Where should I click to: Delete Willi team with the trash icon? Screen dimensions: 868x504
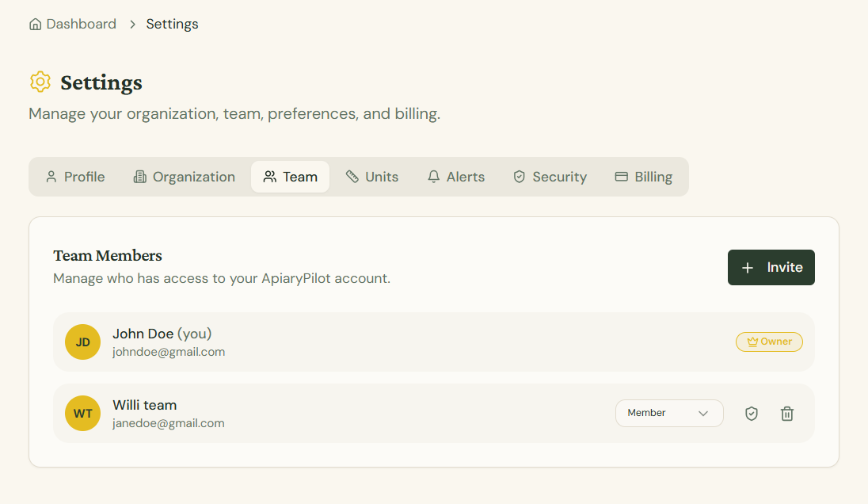(787, 414)
